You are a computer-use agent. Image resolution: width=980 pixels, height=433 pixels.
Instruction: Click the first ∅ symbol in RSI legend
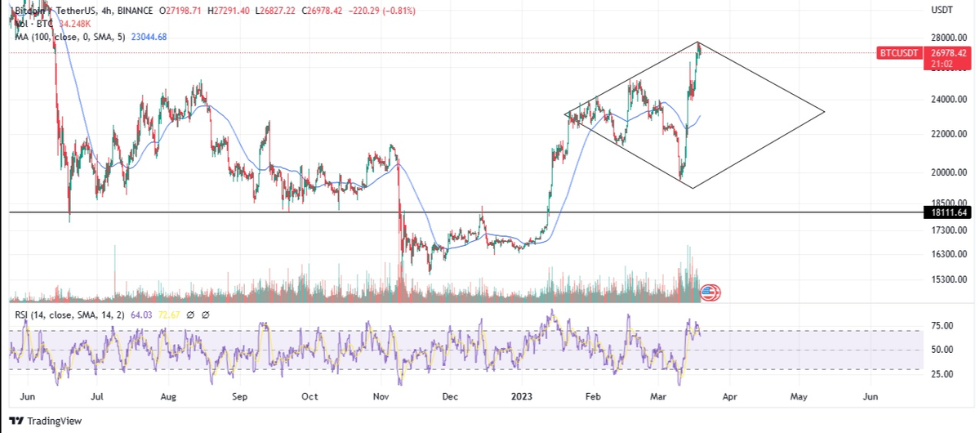189,315
